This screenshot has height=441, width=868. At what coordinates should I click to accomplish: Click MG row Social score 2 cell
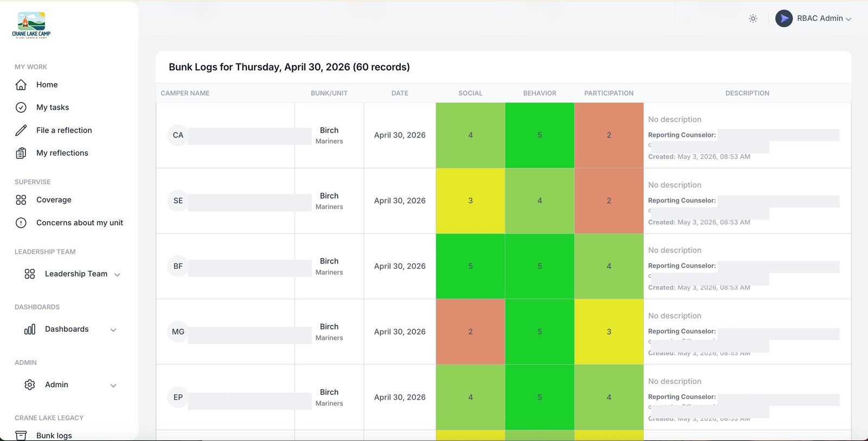pos(470,332)
